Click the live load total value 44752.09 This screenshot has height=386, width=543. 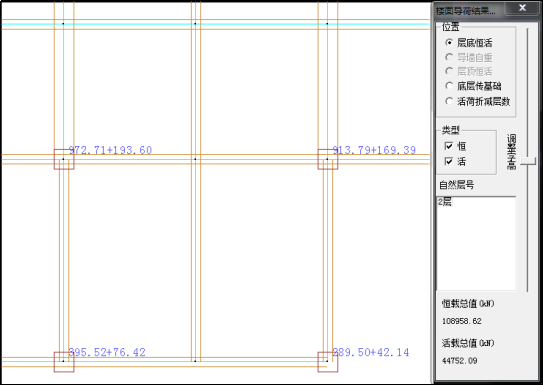click(x=460, y=361)
